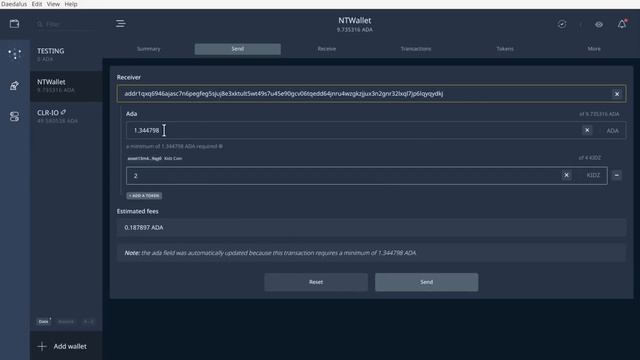This screenshot has width=640, height=360.
Task: Expand the More tab dropdown
Action: pyautogui.click(x=594, y=49)
